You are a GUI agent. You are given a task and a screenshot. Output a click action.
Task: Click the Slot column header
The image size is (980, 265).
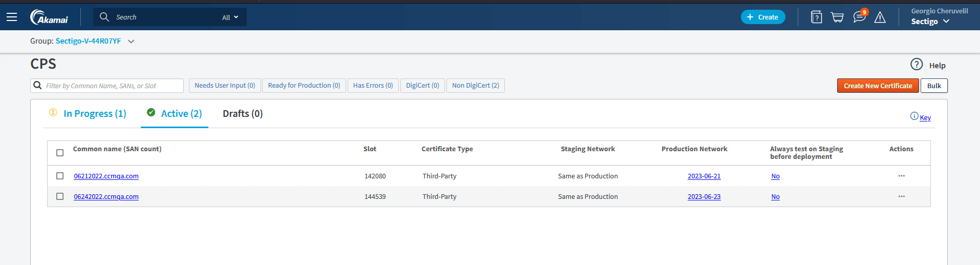[370, 149]
